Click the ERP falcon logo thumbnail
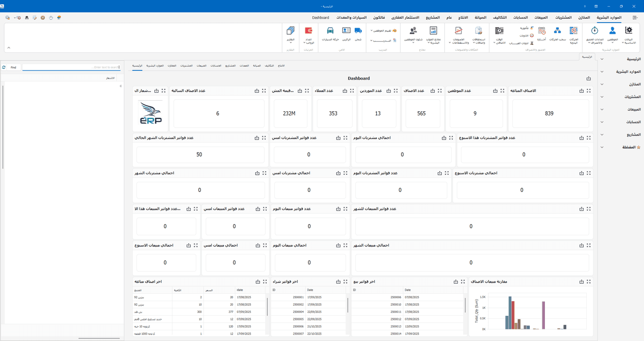 [150, 113]
